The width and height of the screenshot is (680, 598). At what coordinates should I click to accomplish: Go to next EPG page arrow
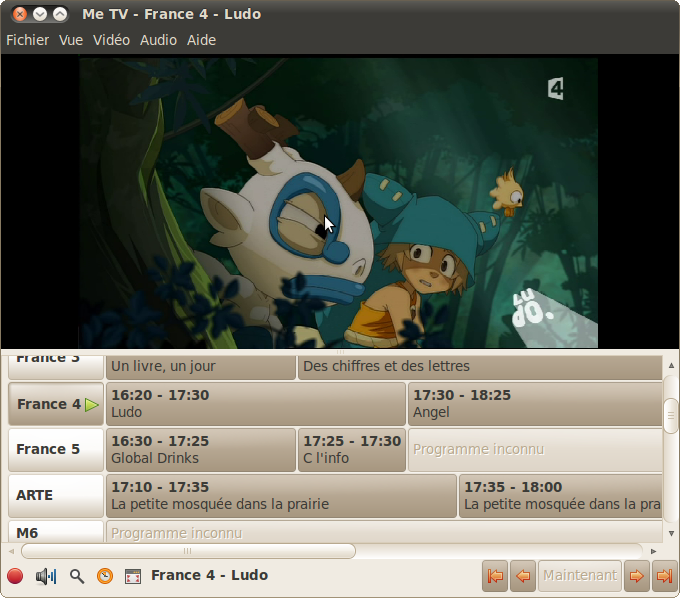coord(636,575)
